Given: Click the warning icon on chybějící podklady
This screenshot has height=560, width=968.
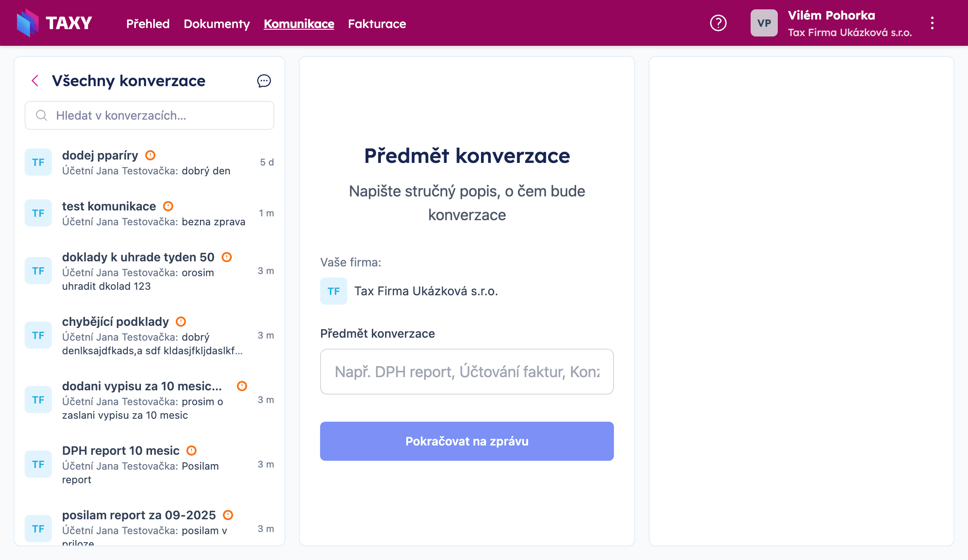Looking at the screenshot, I should point(181,322).
